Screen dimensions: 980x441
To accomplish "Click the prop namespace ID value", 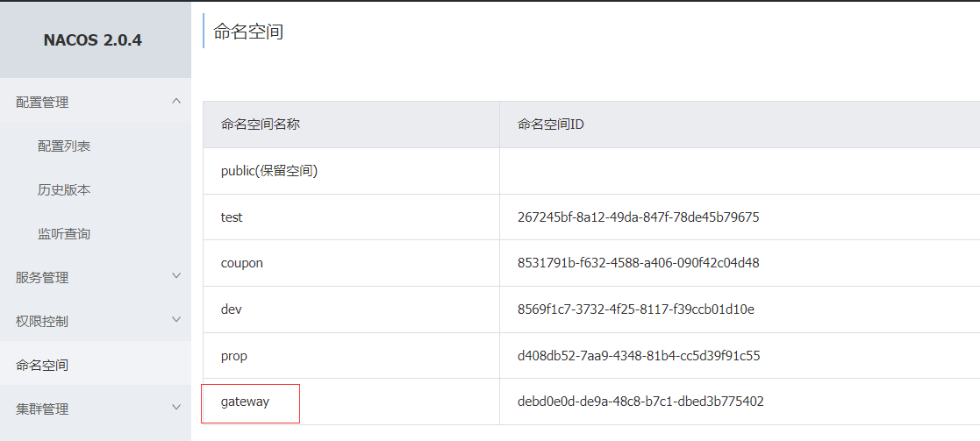I will [639, 356].
